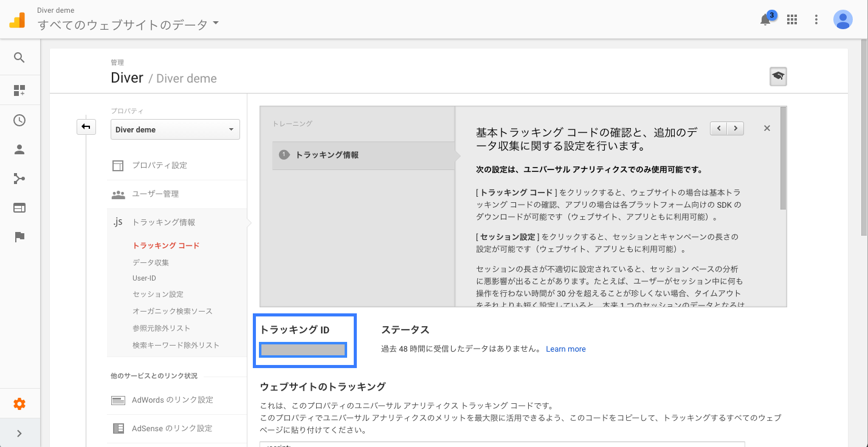Open the Google apps grid
This screenshot has height=447, width=868.
pos(791,19)
